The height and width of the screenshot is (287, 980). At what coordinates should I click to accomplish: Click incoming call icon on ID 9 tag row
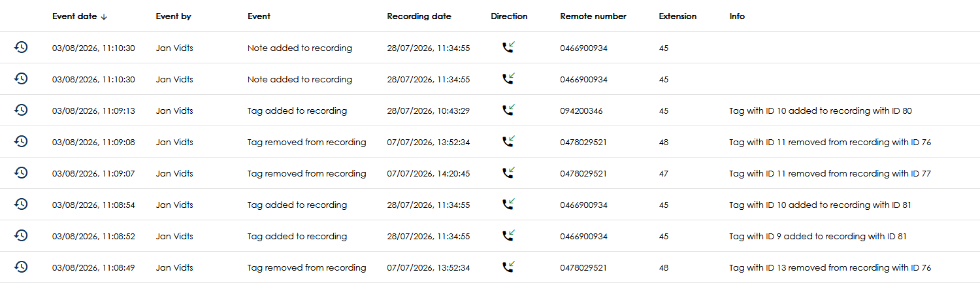coord(508,235)
